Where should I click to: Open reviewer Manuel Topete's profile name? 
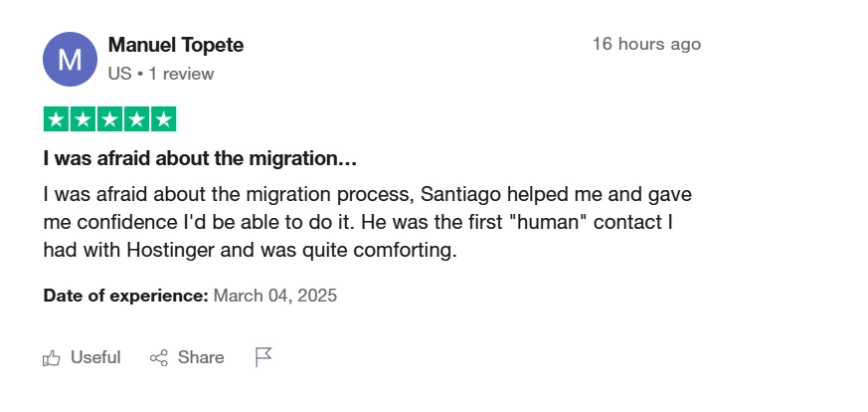(175, 45)
